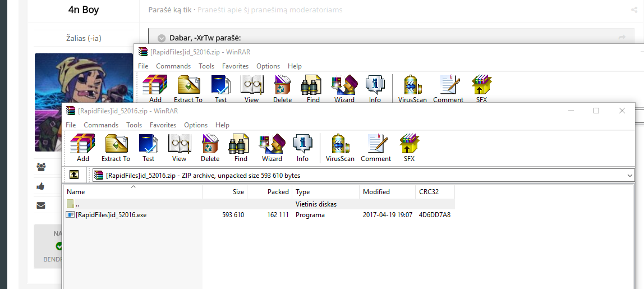Click Add icon in back WinRAR window
The height and width of the screenshot is (289, 644).
point(155,89)
